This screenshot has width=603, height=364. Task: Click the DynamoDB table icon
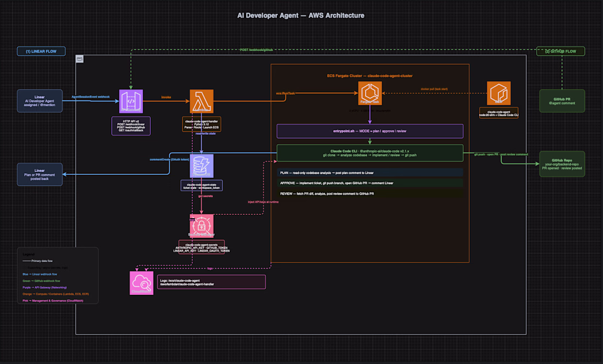202,166
